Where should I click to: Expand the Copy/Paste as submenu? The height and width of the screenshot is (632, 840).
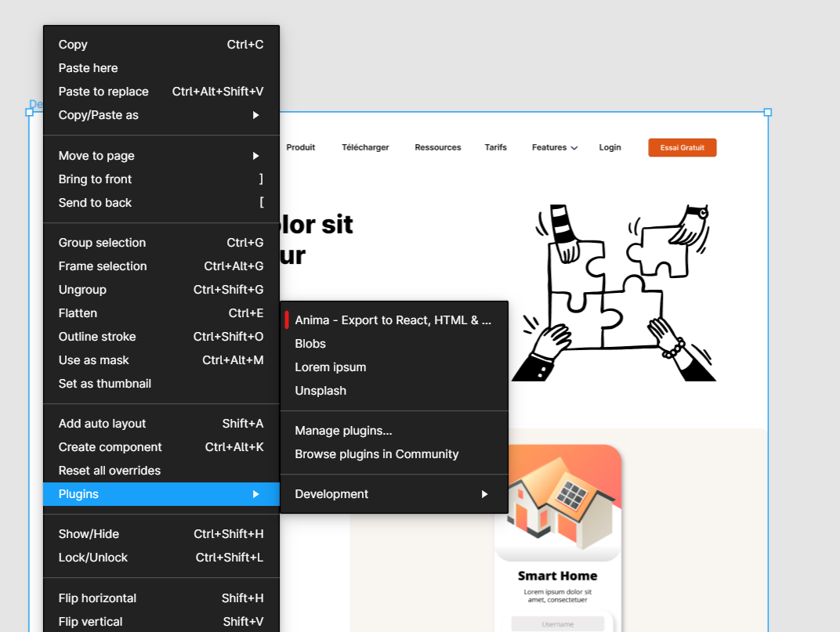tap(161, 115)
